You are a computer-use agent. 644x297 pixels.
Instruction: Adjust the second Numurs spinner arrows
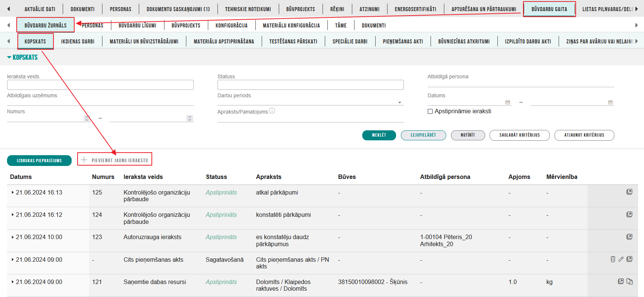click(190, 118)
